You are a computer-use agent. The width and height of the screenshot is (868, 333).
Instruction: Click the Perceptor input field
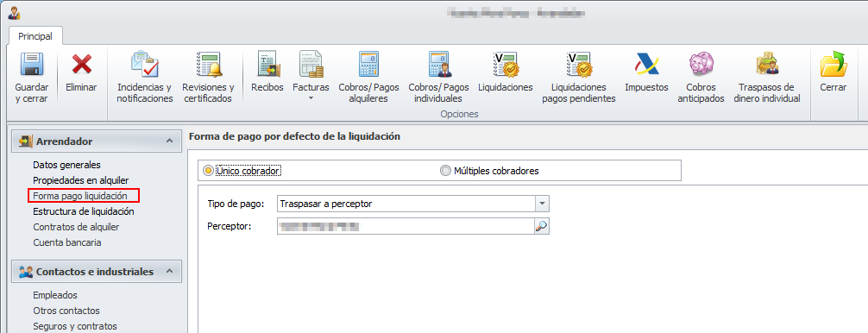(406, 226)
